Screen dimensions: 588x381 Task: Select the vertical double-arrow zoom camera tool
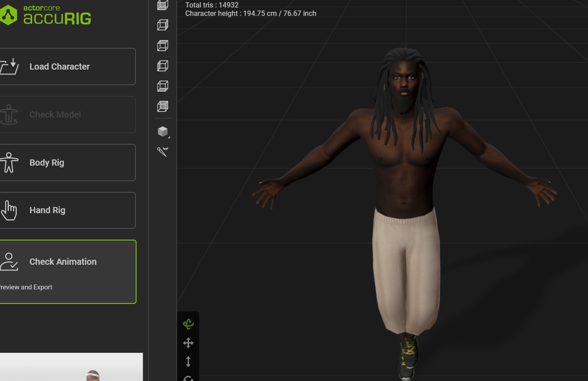pyautogui.click(x=188, y=362)
